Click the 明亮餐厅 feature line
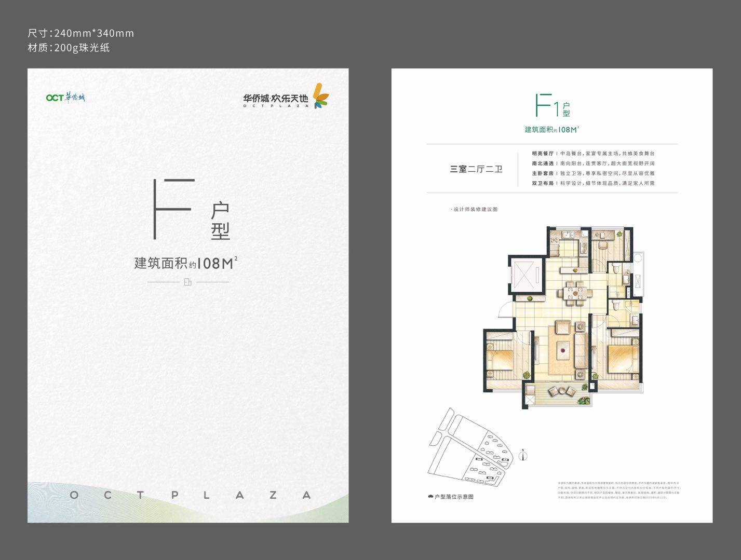This screenshot has width=741, height=560. coord(593,154)
